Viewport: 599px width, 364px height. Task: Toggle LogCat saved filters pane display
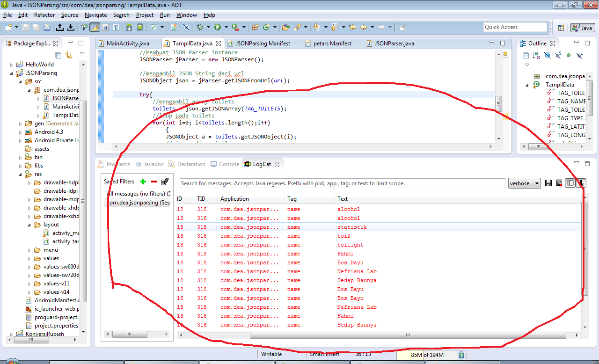(570, 183)
